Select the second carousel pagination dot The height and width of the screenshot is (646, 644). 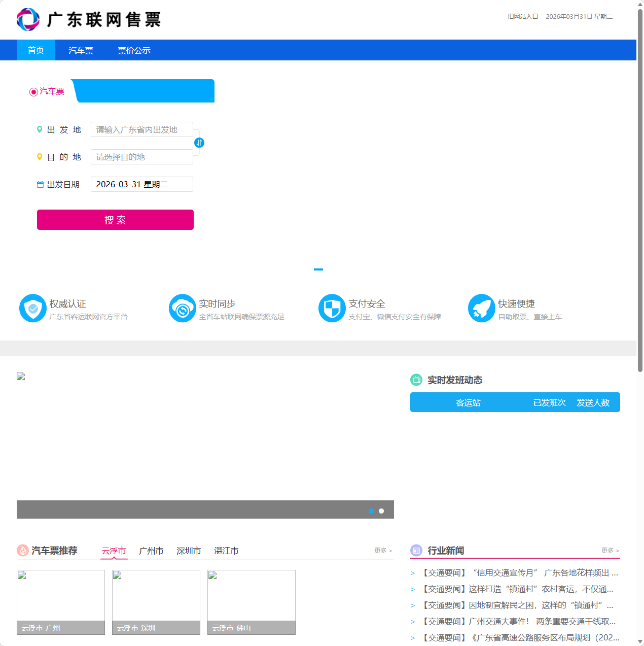(381, 511)
